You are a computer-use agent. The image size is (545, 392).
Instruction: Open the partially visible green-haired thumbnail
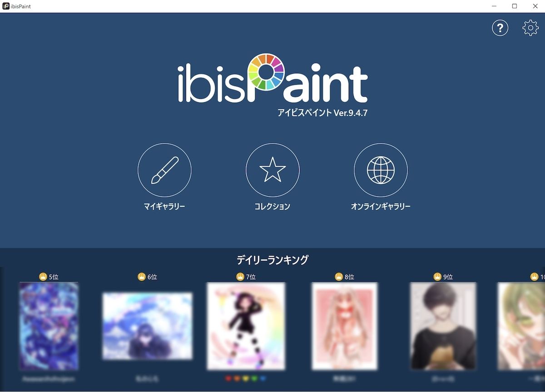[x=521, y=326]
